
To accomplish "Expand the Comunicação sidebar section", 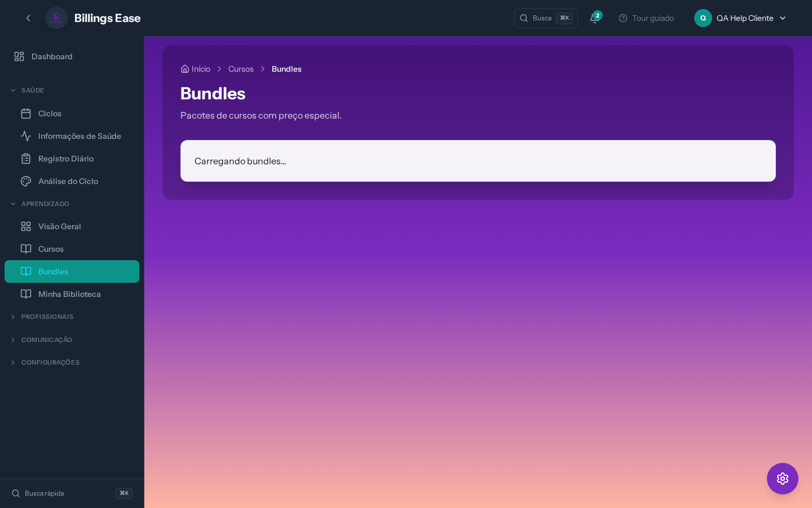I will pos(46,340).
